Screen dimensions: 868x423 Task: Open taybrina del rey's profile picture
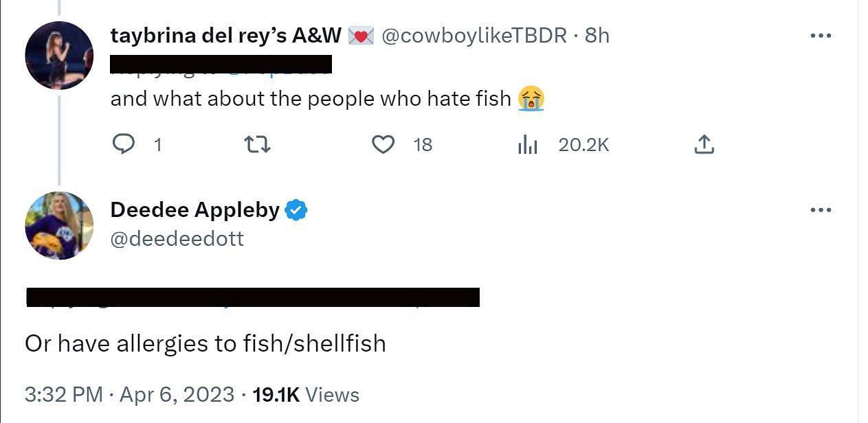point(59,56)
